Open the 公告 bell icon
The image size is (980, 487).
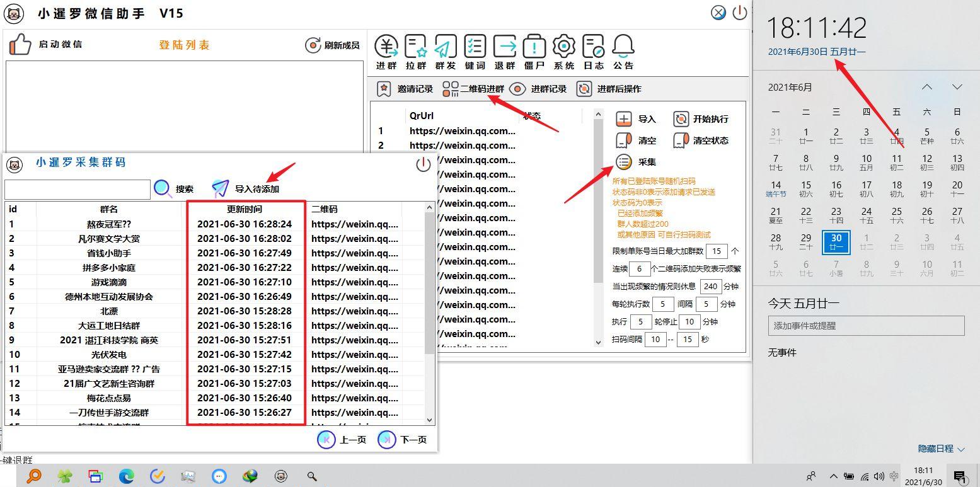(x=623, y=52)
